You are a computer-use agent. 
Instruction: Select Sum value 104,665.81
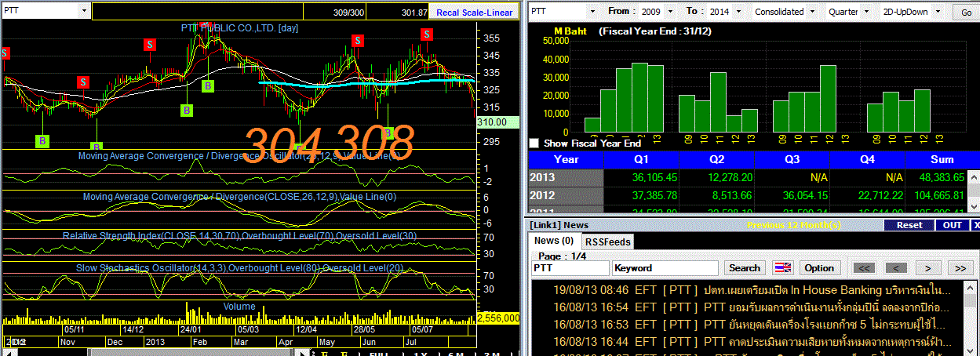click(938, 196)
